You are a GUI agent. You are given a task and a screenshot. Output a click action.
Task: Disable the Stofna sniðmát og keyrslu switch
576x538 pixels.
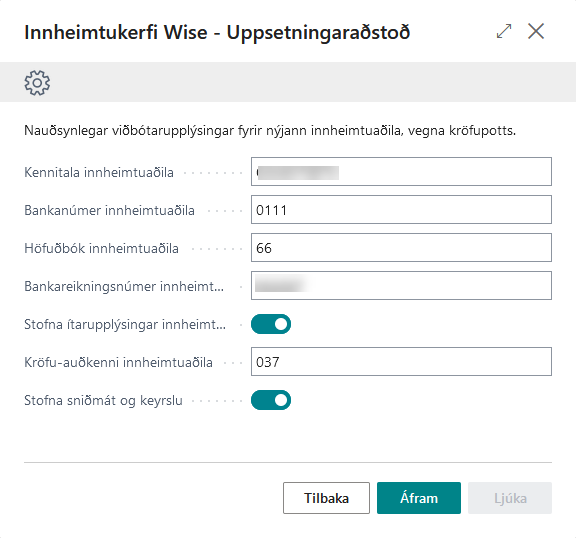pyautogui.click(x=271, y=400)
